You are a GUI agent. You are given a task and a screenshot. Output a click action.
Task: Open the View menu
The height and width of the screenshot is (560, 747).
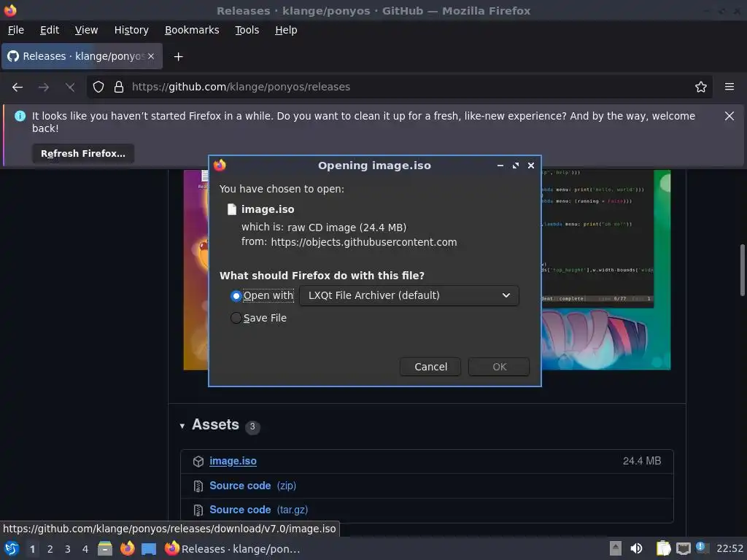[86, 30]
